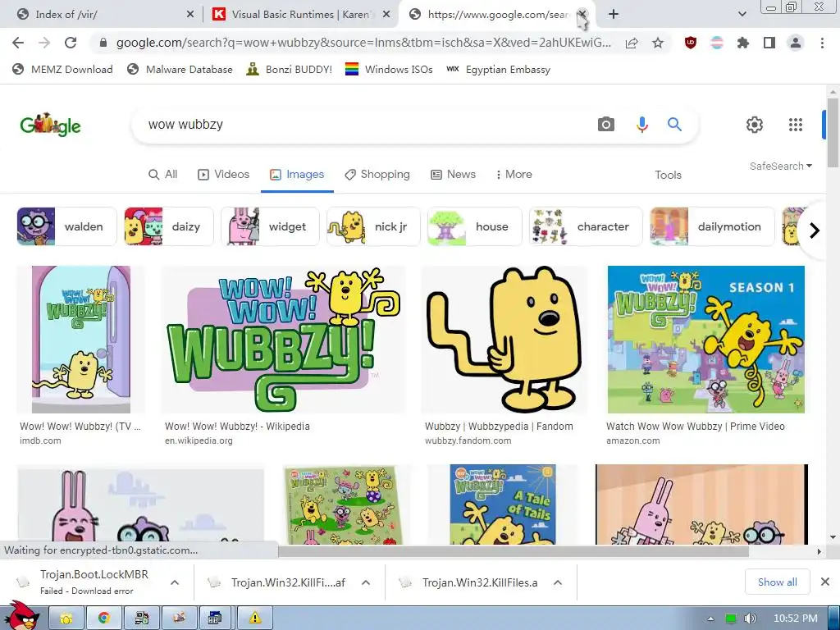Select the All results tab
Image resolution: width=840 pixels, height=630 pixels.
click(x=163, y=175)
